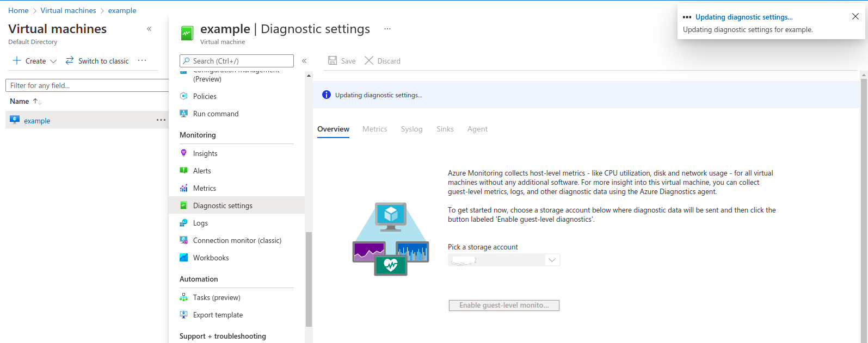Click the Metrics chart icon in sidebar
The width and height of the screenshot is (868, 343).
[x=184, y=188]
